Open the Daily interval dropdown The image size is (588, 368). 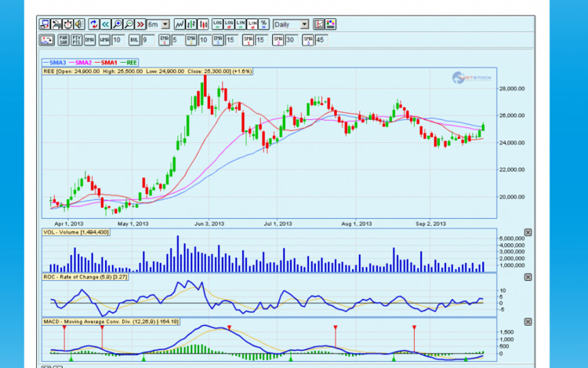(x=291, y=24)
